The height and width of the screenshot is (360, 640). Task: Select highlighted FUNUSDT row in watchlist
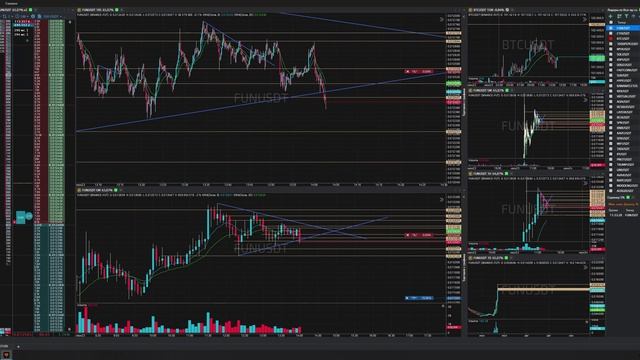[x=623, y=28]
